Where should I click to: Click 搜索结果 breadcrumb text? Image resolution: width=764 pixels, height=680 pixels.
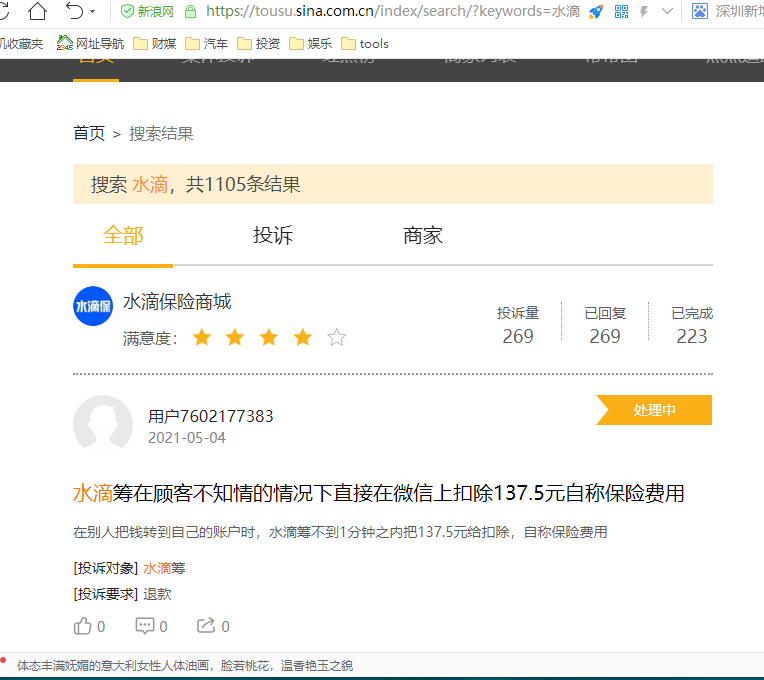point(161,133)
